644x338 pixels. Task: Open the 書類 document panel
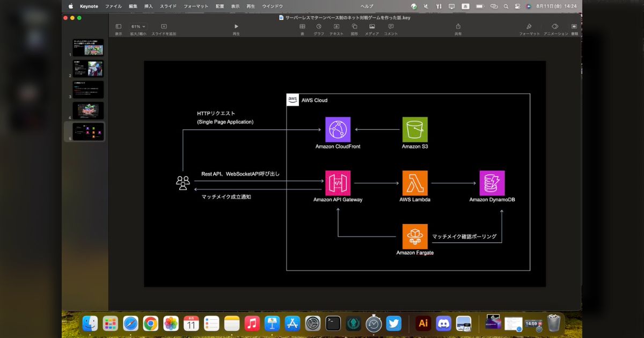click(573, 26)
